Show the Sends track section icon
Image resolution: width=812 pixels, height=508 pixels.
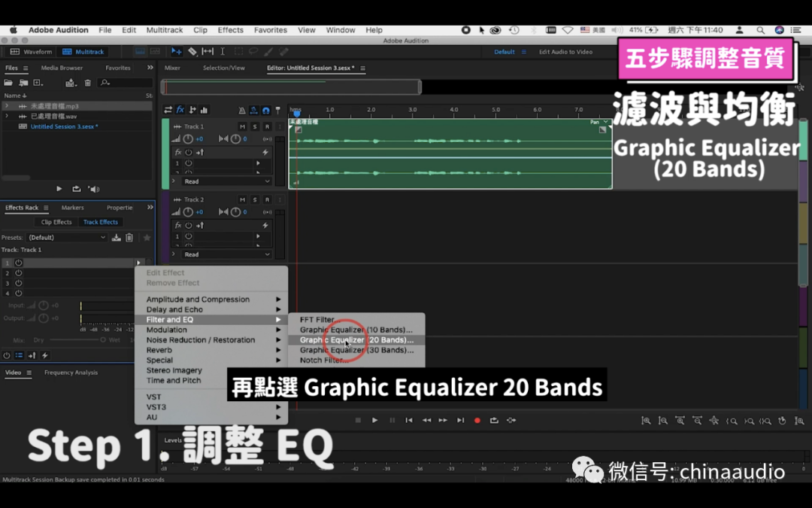click(x=192, y=110)
